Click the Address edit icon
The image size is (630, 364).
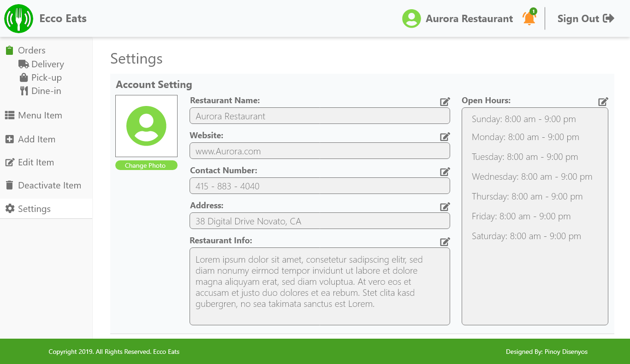pyautogui.click(x=445, y=207)
